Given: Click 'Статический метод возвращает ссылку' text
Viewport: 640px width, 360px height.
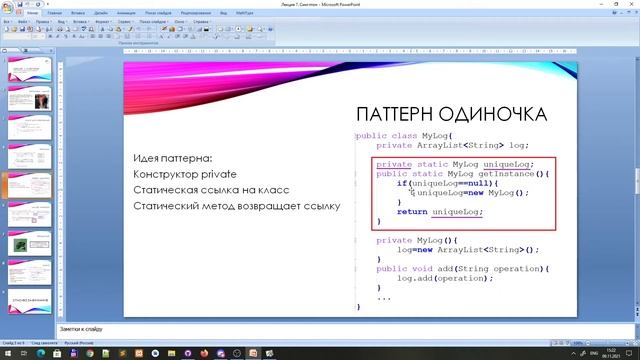Looking at the screenshot, I should click(237, 206).
